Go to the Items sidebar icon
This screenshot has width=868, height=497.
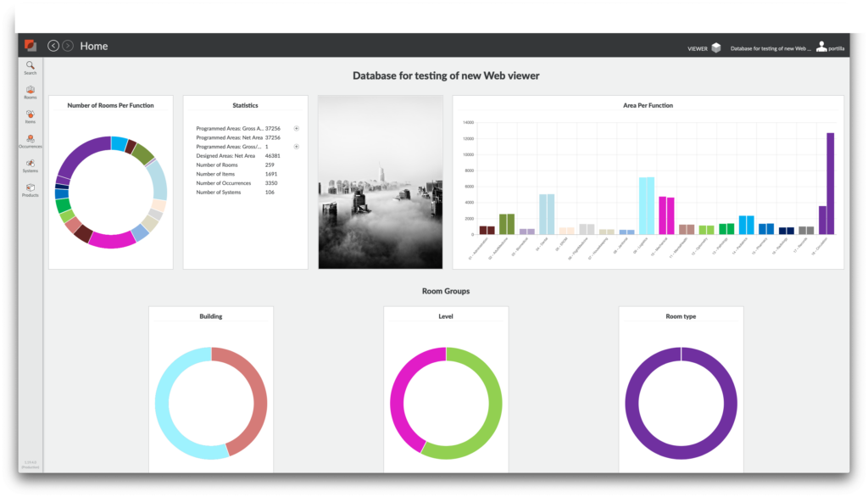31,116
